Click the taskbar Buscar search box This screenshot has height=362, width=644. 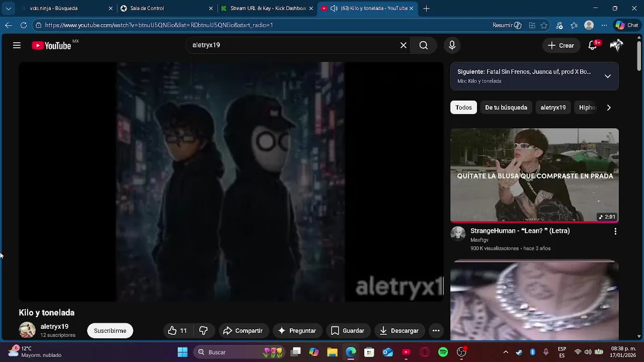[x=239, y=352]
